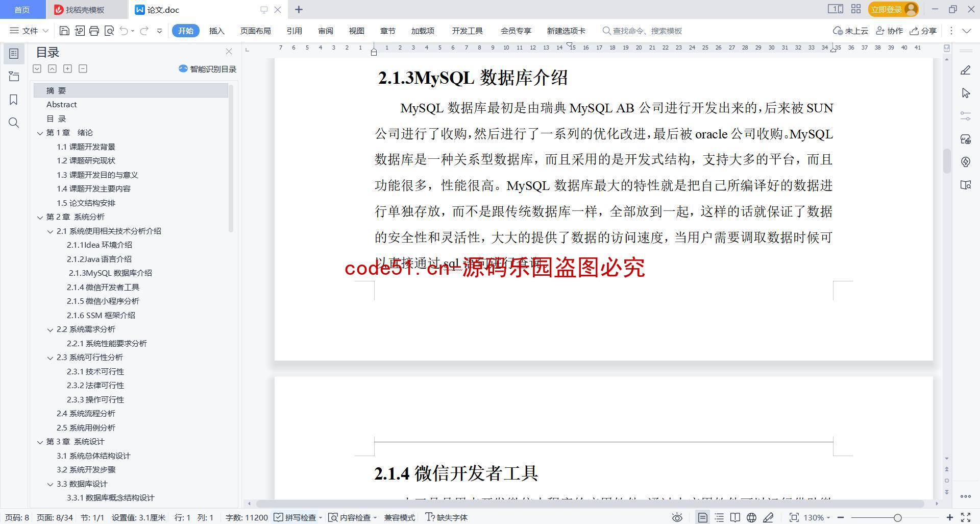Toggle eye protection mode icon in the status bar
980x524 pixels.
coord(677,517)
